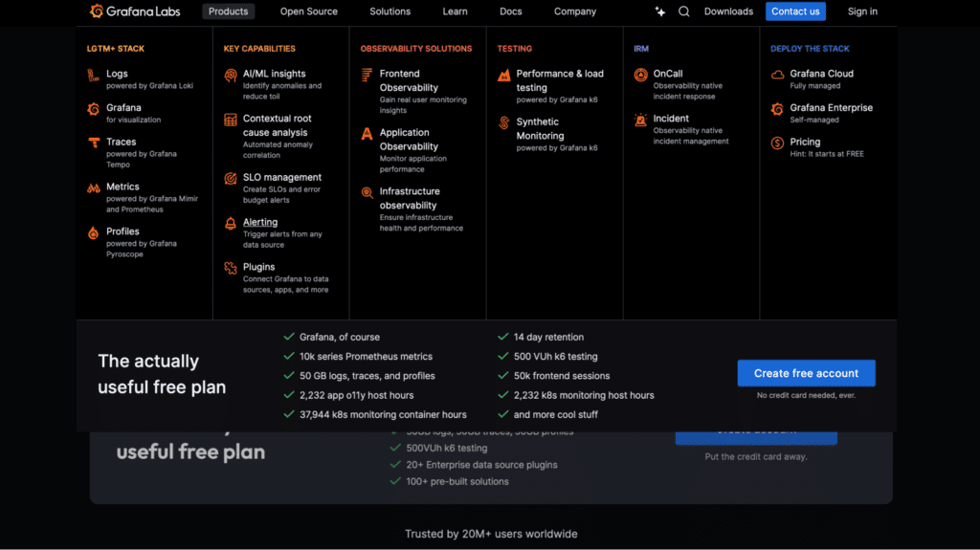Open the Docs menu
Viewport: 980px width, 550px height.
pyautogui.click(x=511, y=11)
